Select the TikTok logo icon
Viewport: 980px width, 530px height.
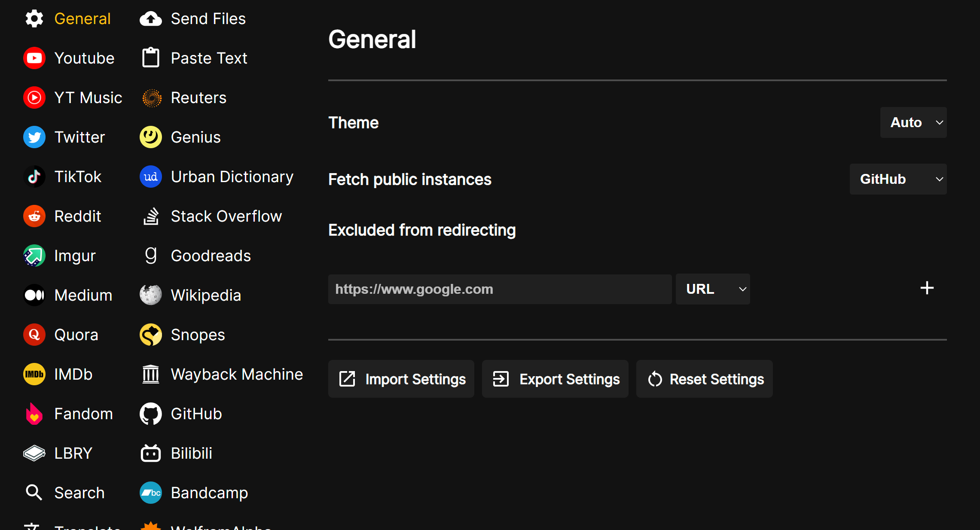point(34,177)
